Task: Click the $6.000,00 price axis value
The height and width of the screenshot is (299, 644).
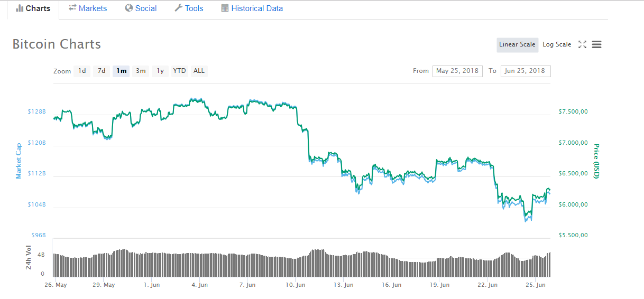Action: pos(573,205)
